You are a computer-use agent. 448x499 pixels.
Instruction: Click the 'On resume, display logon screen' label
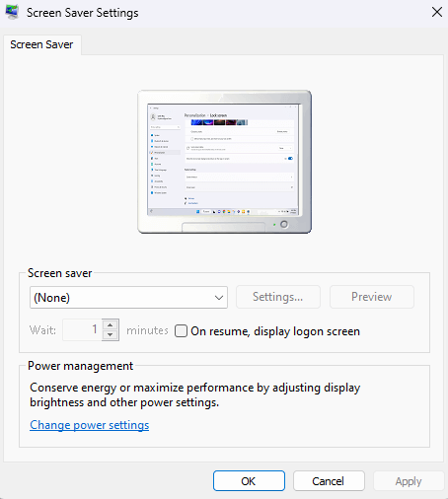click(x=275, y=331)
